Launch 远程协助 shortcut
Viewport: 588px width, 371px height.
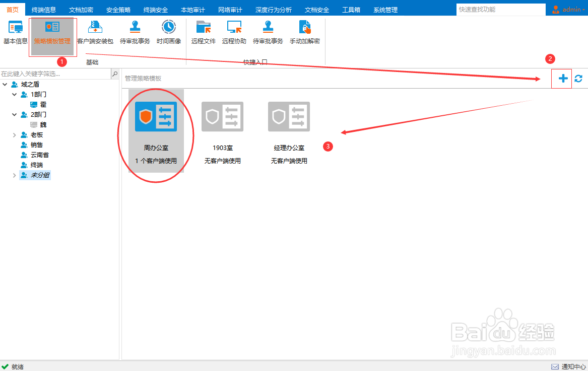pos(234,33)
